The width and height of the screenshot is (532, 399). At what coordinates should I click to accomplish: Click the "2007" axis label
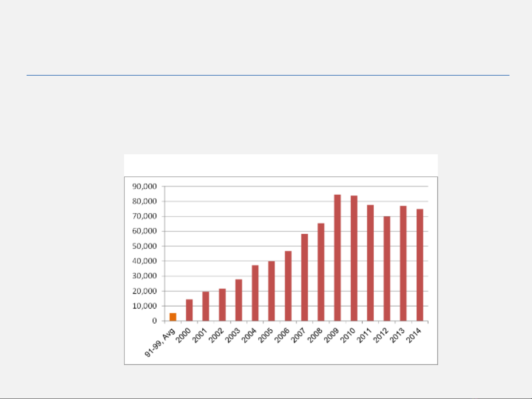tap(299, 335)
